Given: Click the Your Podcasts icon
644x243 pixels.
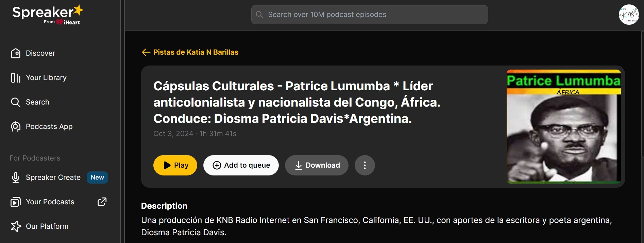Looking at the screenshot, I should 16,202.
